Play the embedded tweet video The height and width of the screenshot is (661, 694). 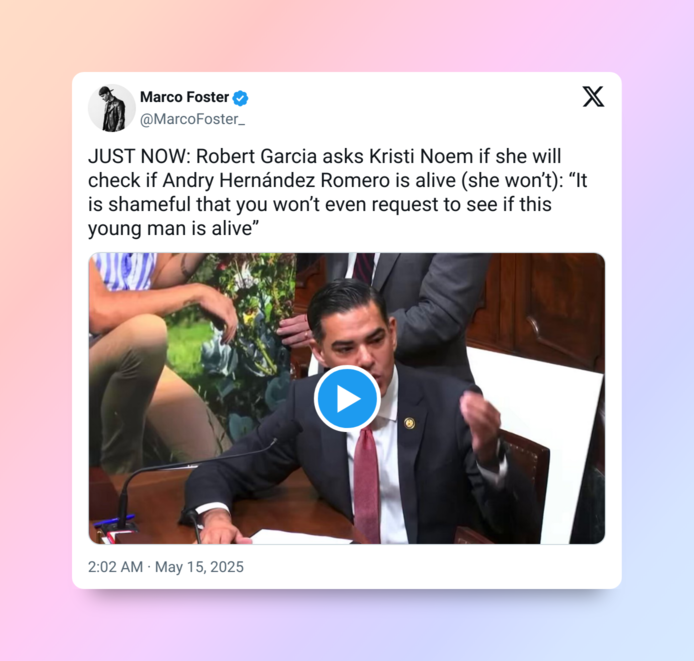(x=347, y=398)
